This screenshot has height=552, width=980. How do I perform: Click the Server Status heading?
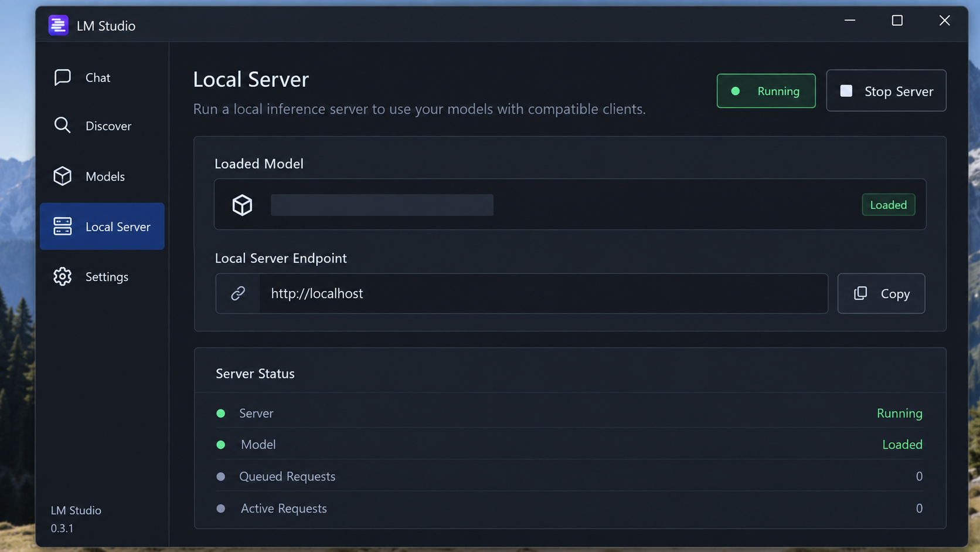point(255,374)
